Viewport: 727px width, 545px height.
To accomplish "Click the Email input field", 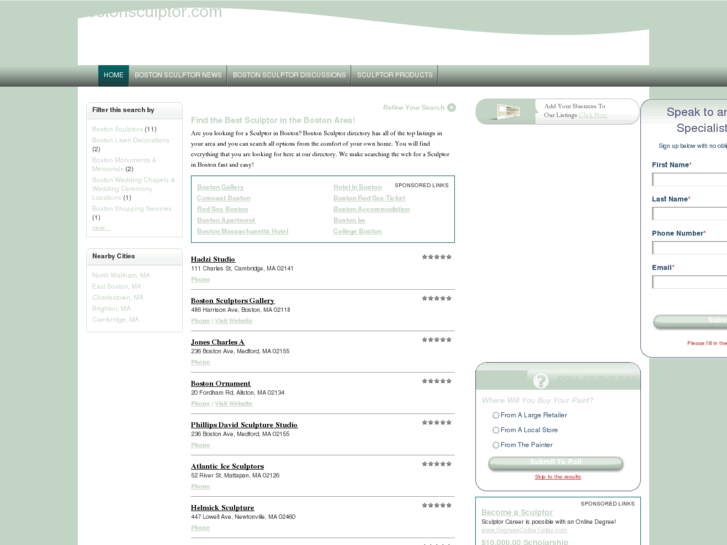I will coord(689,282).
